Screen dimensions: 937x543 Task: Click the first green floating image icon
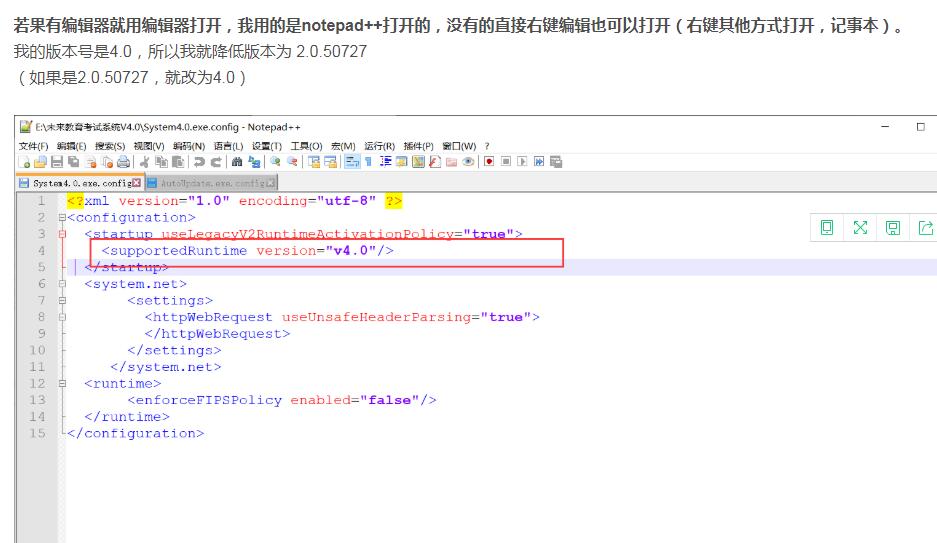click(x=827, y=228)
